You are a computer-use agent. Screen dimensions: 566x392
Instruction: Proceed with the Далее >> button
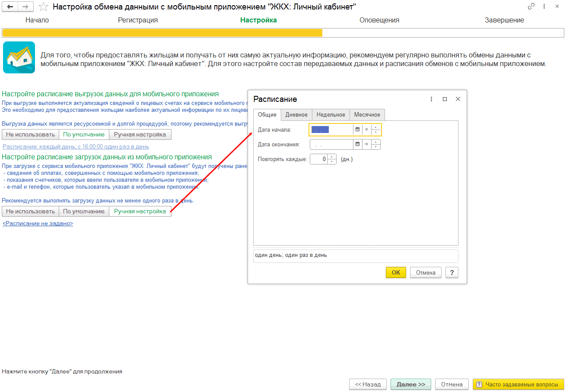pyautogui.click(x=411, y=384)
